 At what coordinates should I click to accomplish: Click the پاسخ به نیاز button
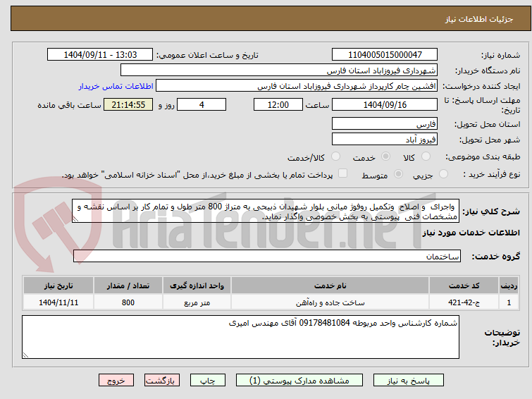(409, 381)
